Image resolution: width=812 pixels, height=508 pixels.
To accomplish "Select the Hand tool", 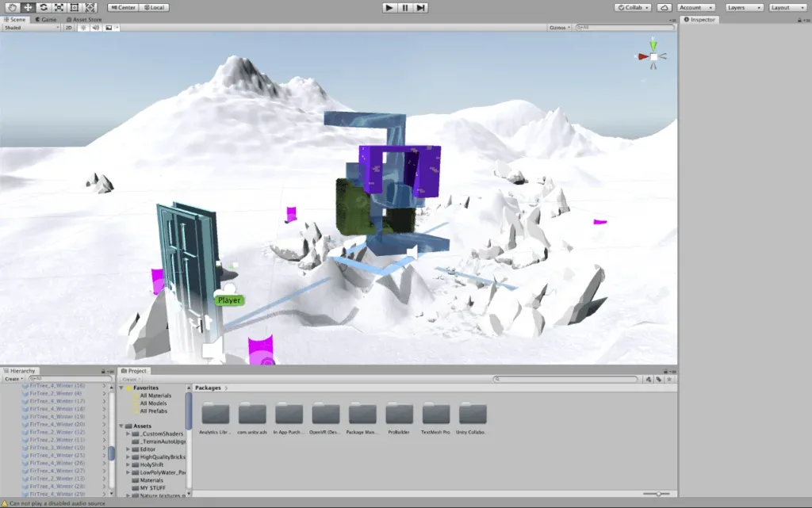I will click(13, 7).
